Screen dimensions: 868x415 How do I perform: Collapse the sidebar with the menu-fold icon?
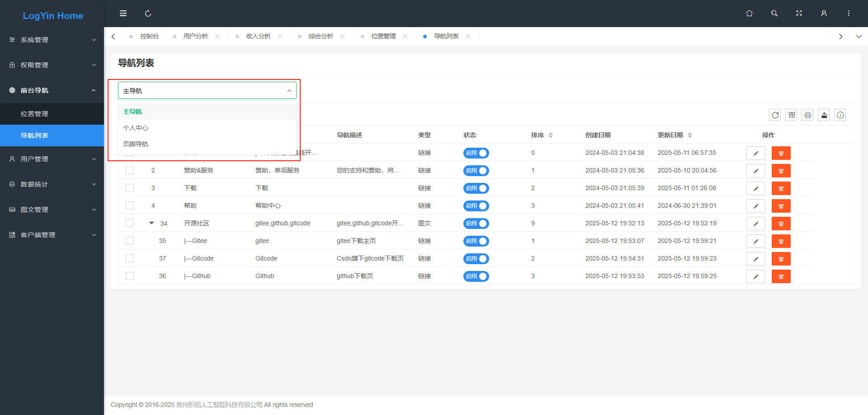tap(123, 14)
